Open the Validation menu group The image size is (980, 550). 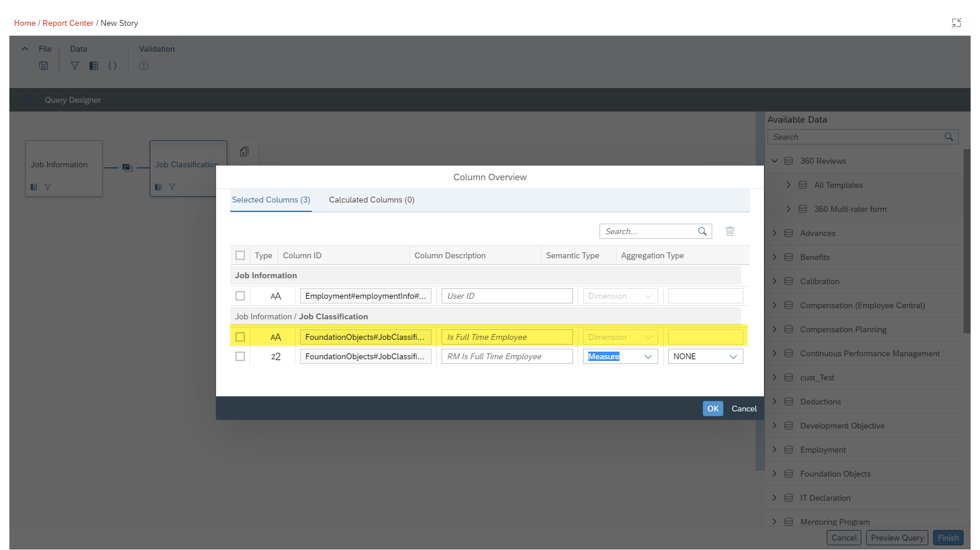pyautogui.click(x=157, y=49)
